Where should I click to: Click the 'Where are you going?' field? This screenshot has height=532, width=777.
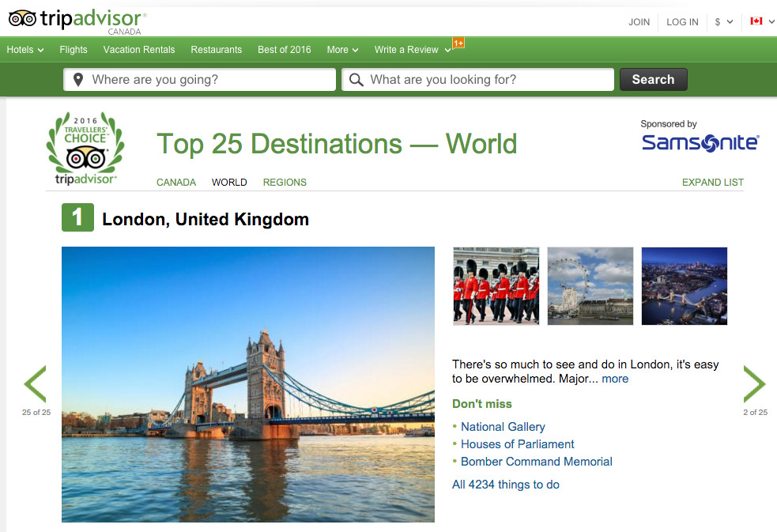click(200, 79)
